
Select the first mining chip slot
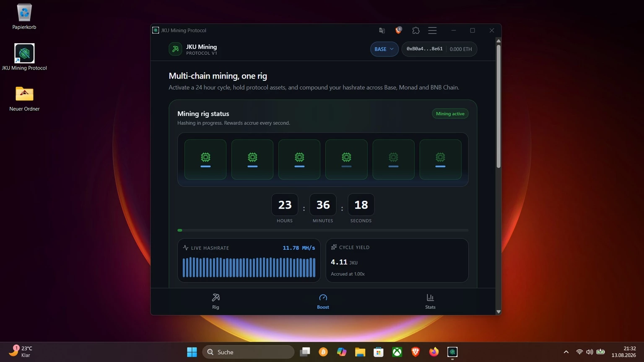[205, 160]
